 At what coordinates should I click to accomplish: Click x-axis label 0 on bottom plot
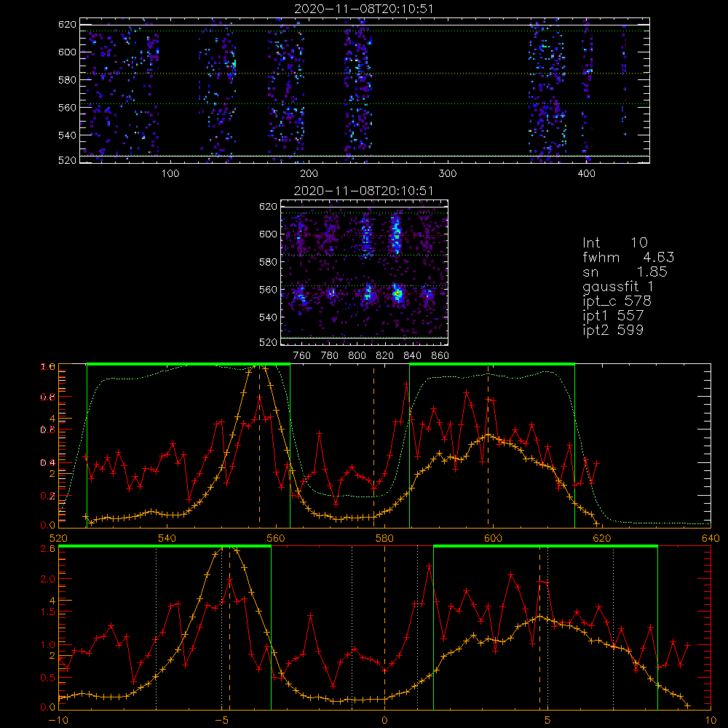click(x=384, y=721)
